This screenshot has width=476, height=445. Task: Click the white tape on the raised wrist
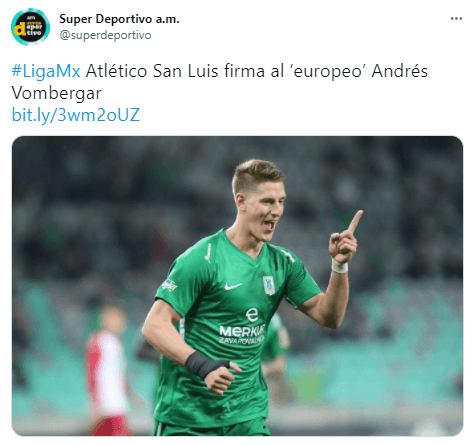[x=340, y=266]
